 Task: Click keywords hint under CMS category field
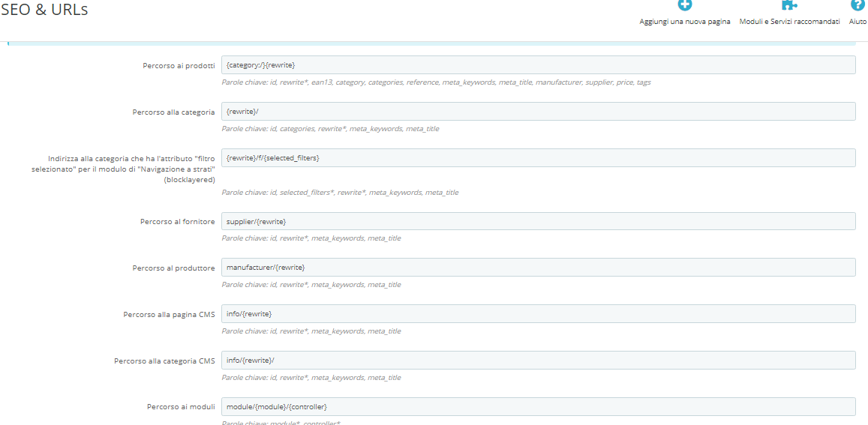311,378
